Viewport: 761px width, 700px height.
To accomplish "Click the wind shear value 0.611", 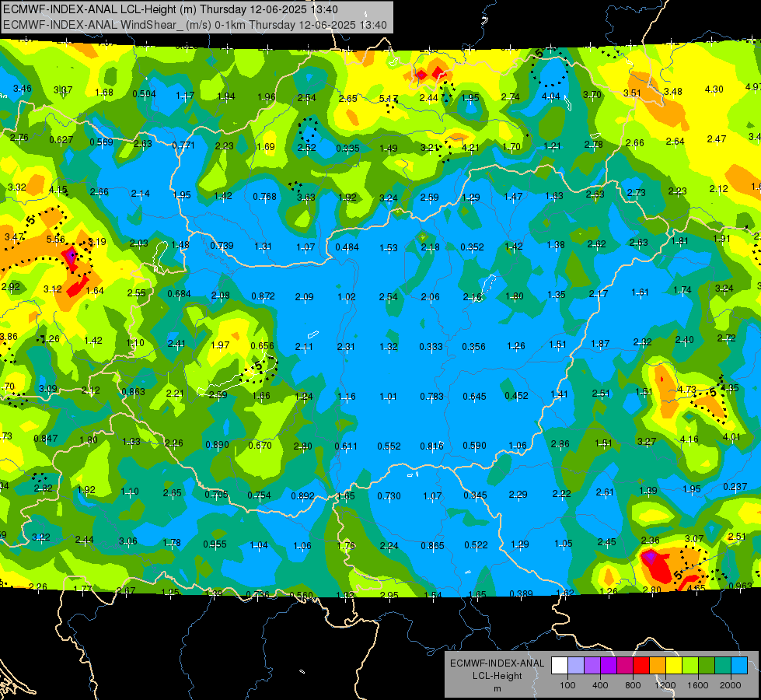I will click(x=346, y=446).
